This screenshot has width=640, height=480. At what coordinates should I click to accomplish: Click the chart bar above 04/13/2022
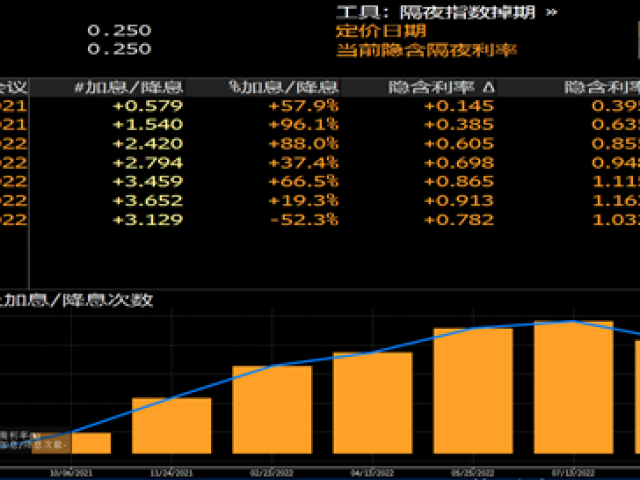[x=372, y=403]
